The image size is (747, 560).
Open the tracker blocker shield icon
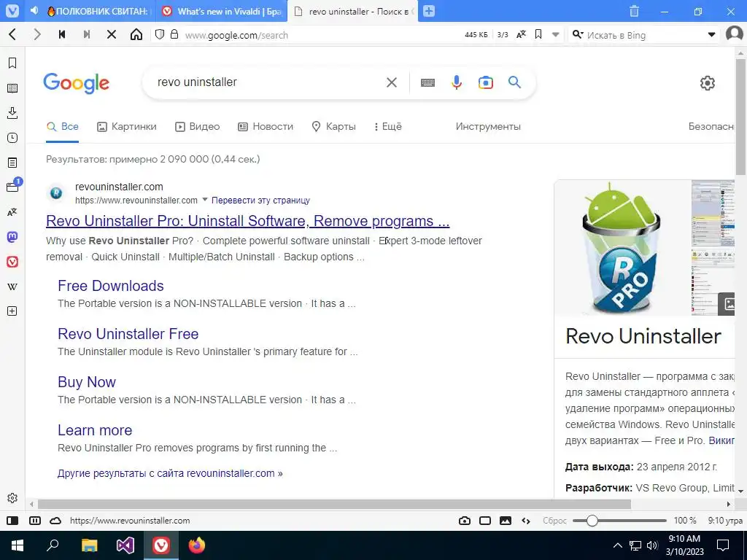pyautogui.click(x=160, y=34)
